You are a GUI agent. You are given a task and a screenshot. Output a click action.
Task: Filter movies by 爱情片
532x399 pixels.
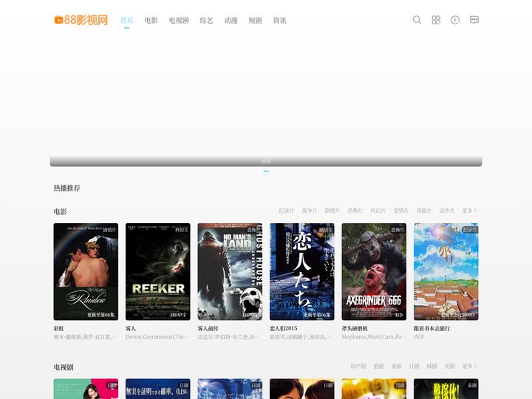[401, 211]
